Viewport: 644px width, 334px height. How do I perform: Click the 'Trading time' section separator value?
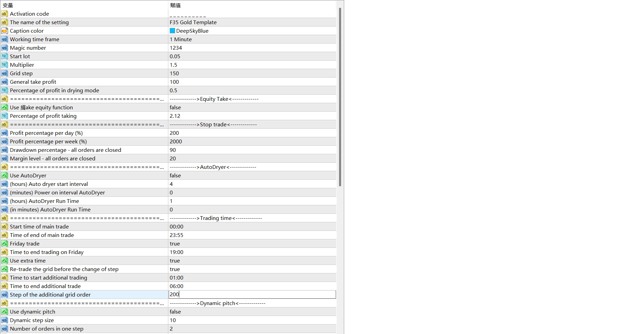tap(216, 218)
